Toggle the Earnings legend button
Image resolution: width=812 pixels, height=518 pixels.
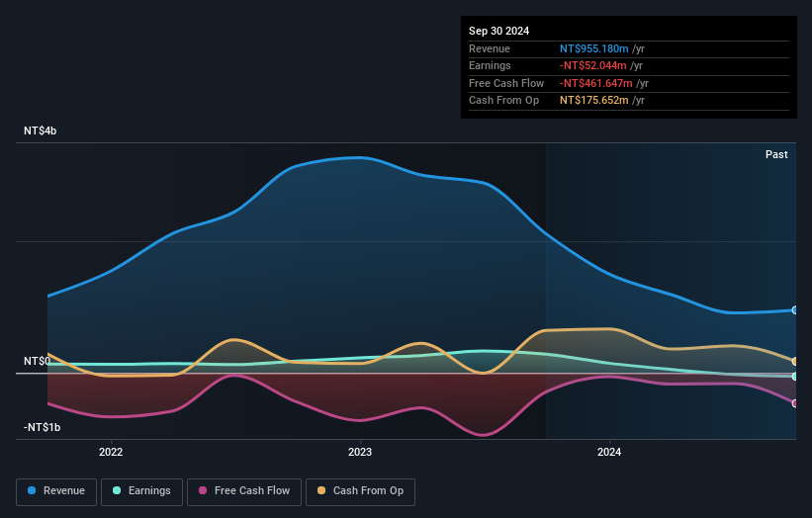point(141,491)
